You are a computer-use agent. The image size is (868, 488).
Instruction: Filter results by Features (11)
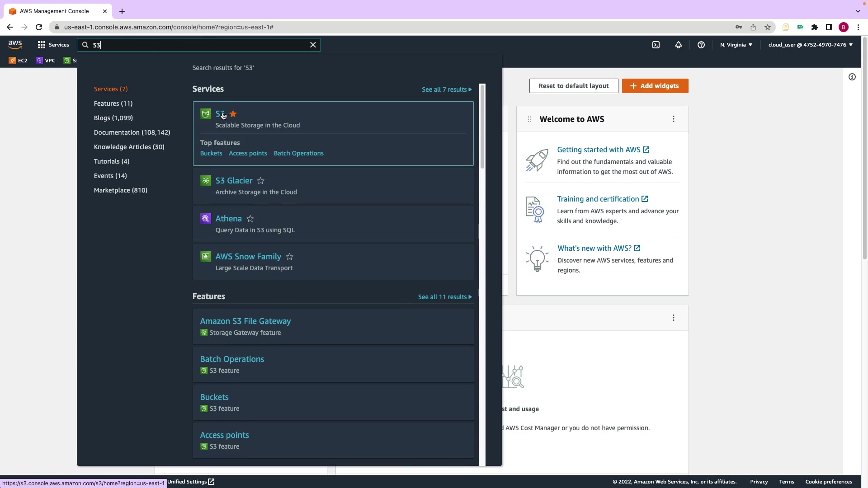coord(113,103)
